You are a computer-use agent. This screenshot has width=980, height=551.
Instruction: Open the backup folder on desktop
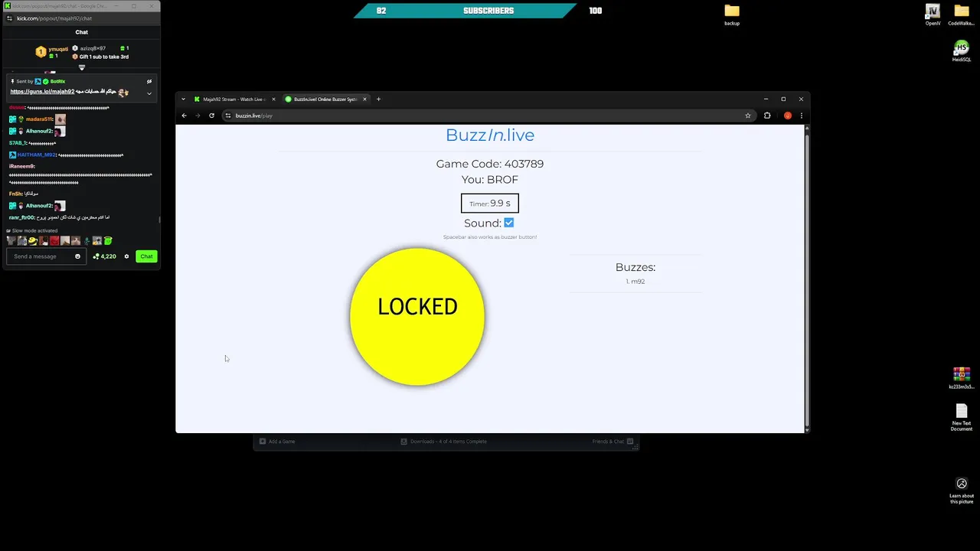click(732, 15)
